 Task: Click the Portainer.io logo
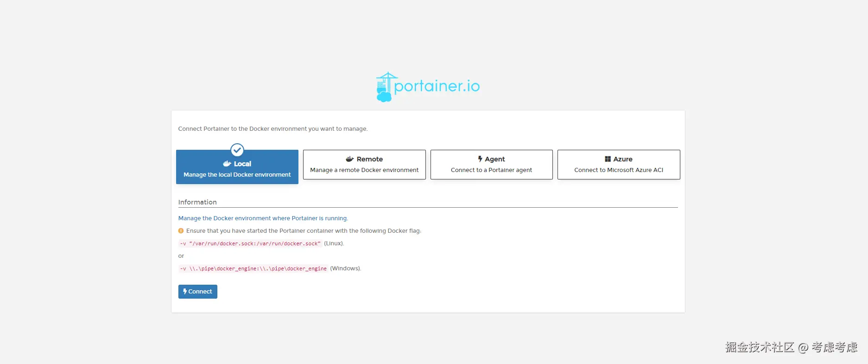(x=428, y=87)
